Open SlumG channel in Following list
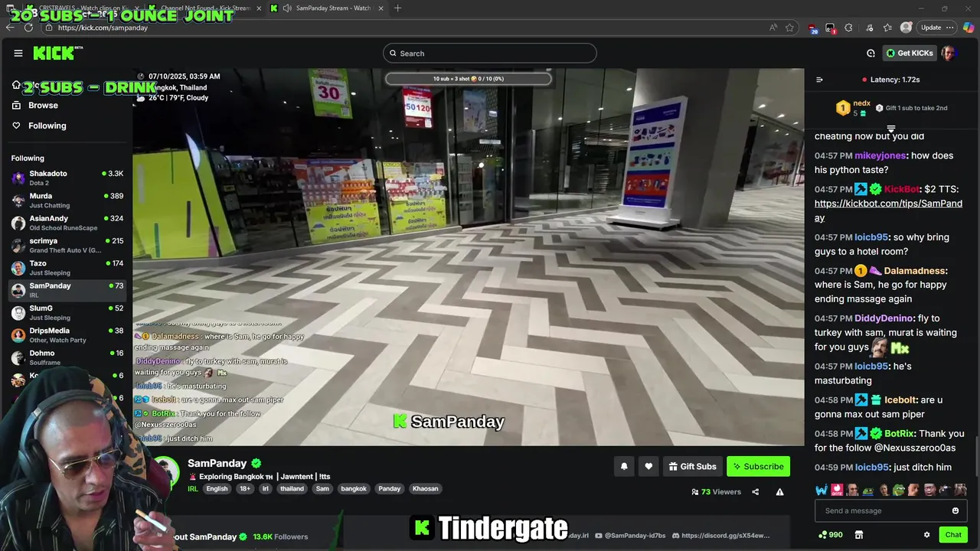The width and height of the screenshot is (980, 551). (x=67, y=312)
